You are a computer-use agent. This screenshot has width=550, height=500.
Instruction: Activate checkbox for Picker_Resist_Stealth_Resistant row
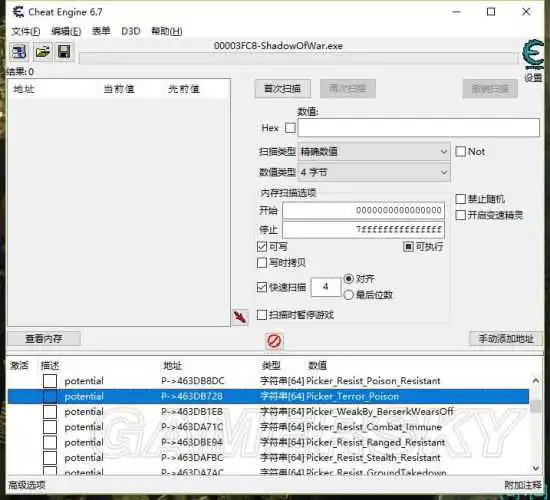50,458
